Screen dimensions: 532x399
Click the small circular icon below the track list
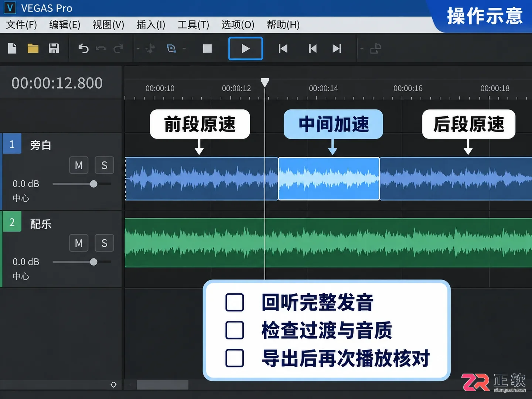(113, 385)
